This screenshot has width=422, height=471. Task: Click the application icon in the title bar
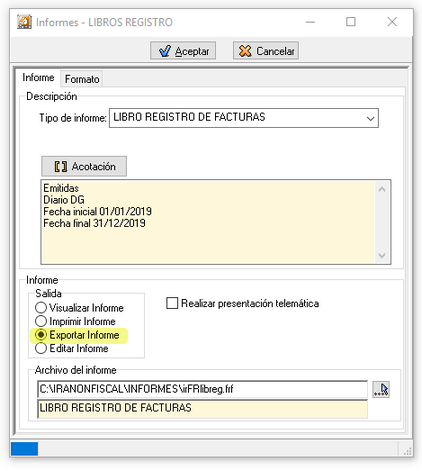[24, 22]
